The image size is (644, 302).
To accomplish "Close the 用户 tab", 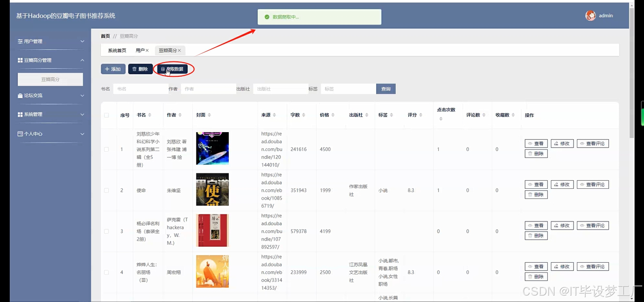I will [x=147, y=50].
